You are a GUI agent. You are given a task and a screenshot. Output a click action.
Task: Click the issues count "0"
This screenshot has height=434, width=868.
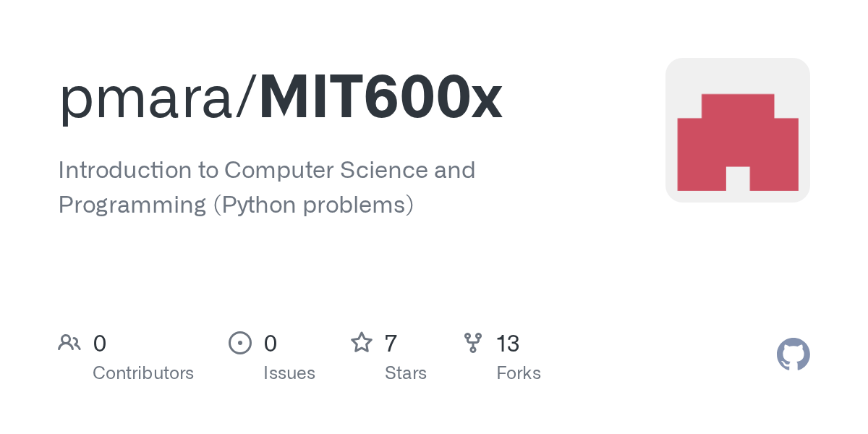click(271, 344)
